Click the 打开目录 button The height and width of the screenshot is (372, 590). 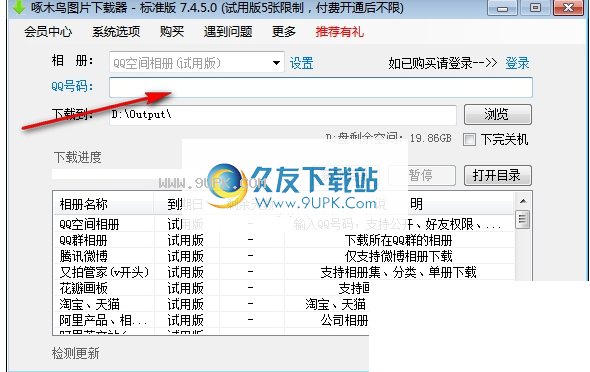pos(497,175)
